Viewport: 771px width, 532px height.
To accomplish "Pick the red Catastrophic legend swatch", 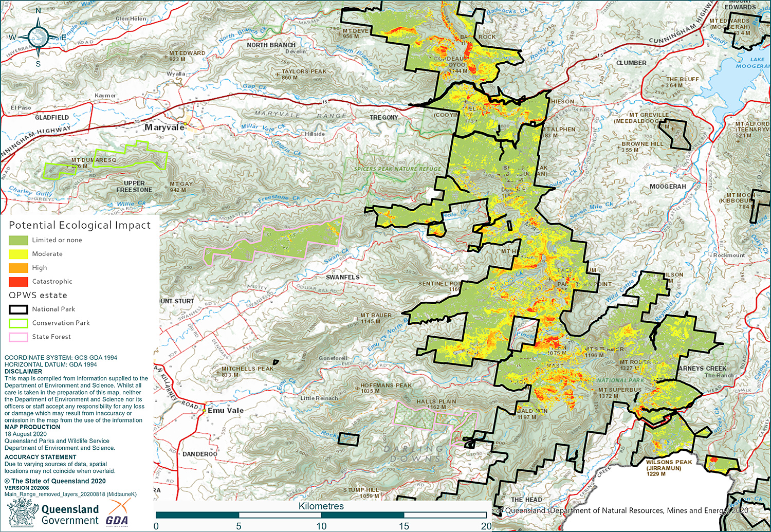I will [x=18, y=282].
